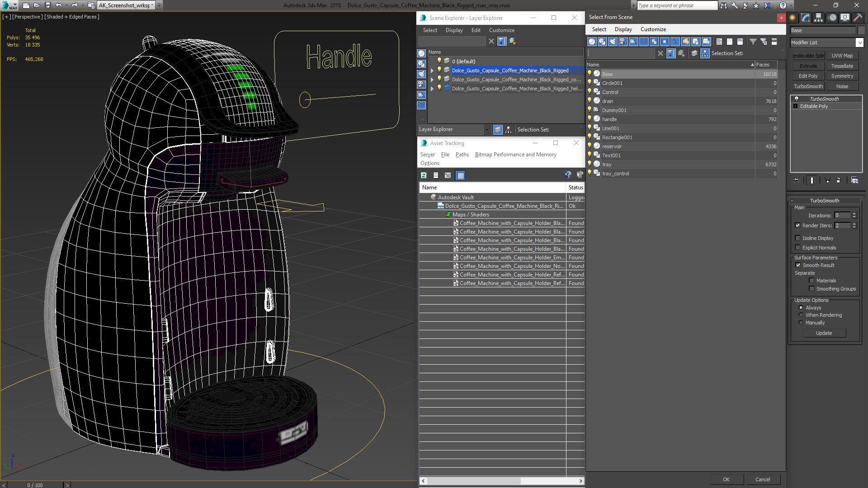Click the funnel filter icon in Select From Scene
868x488 pixels.
click(753, 42)
